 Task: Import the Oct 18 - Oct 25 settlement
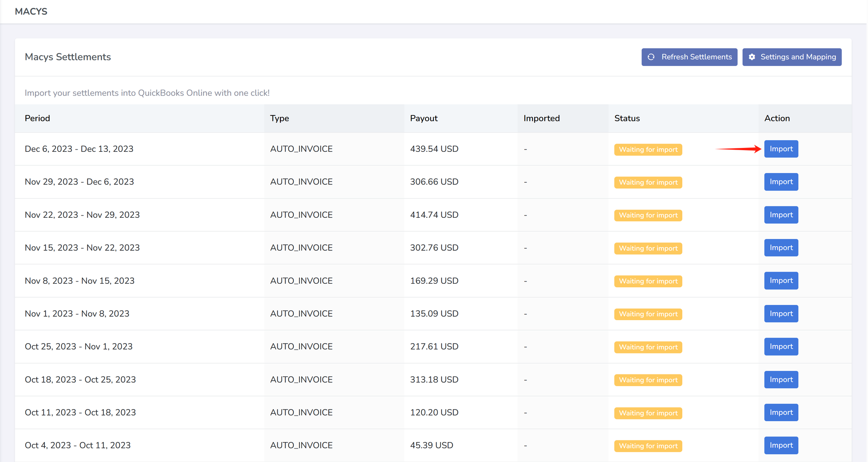[781, 380]
